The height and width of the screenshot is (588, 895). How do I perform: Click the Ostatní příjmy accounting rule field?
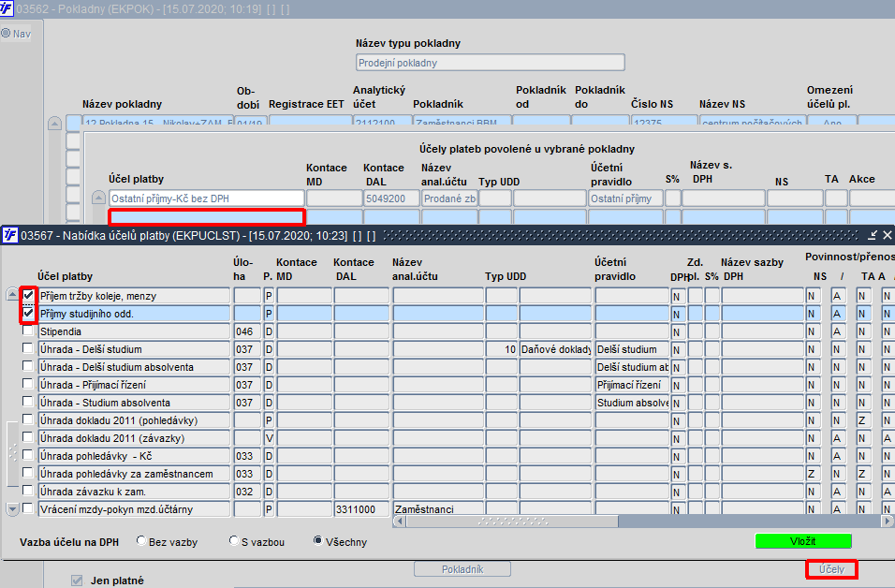point(625,198)
